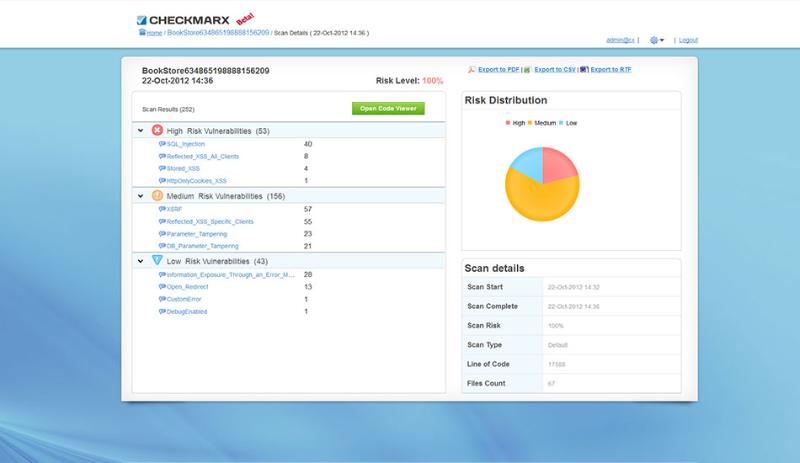The image size is (800, 463).
Task: Click the blue Low Risk triangle icon
Action: [x=157, y=260]
